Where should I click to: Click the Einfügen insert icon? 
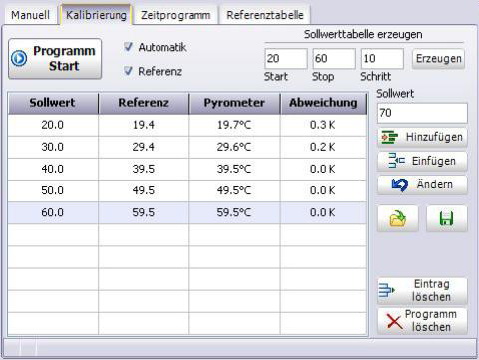click(396, 161)
